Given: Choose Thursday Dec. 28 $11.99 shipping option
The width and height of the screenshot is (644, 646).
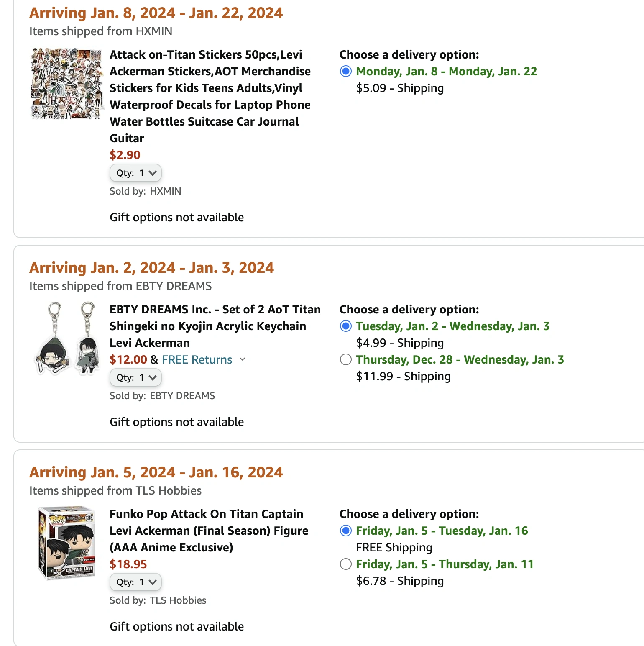Looking at the screenshot, I should (346, 360).
